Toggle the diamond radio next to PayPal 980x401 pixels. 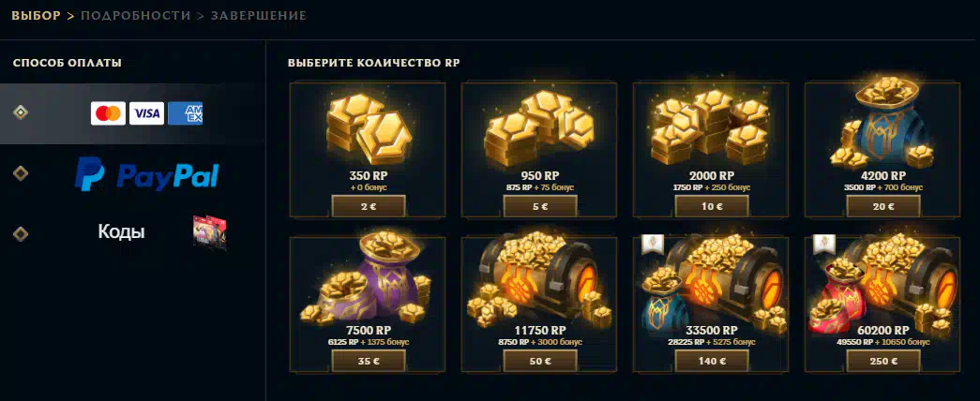pyautogui.click(x=21, y=173)
